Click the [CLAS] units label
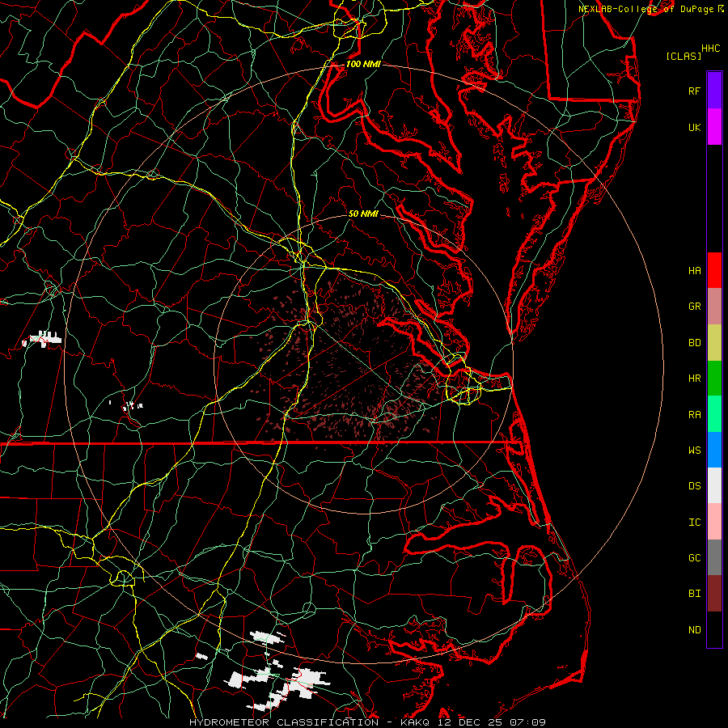Screen dimensions: 728x728 pyautogui.click(x=684, y=56)
